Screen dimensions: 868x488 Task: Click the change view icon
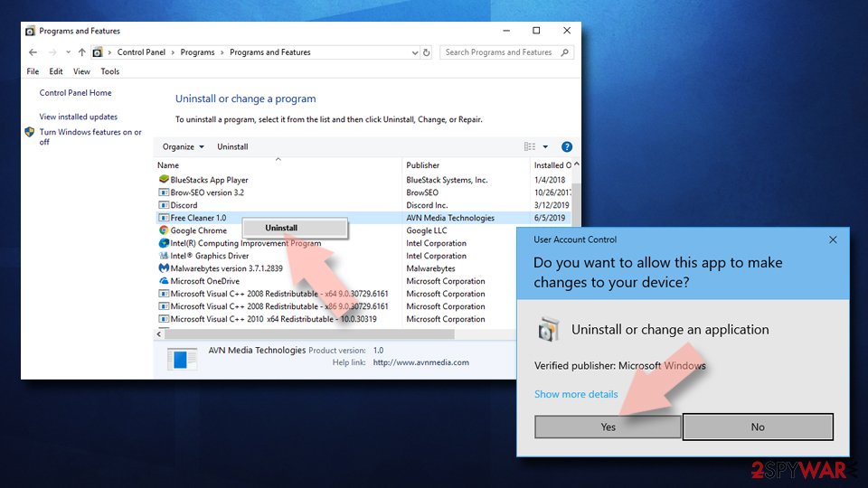[x=530, y=146]
